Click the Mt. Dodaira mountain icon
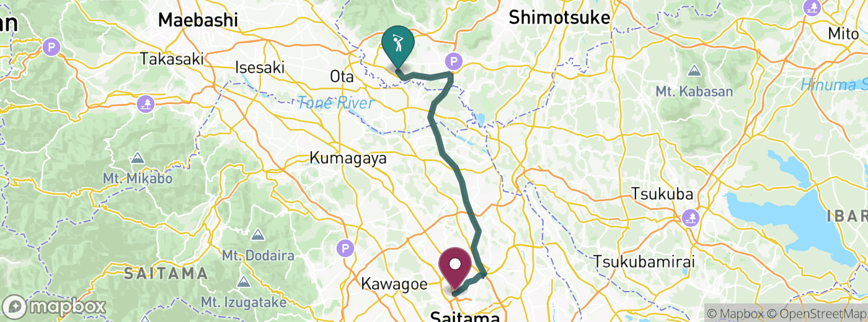The image size is (868, 322). [x=258, y=235]
